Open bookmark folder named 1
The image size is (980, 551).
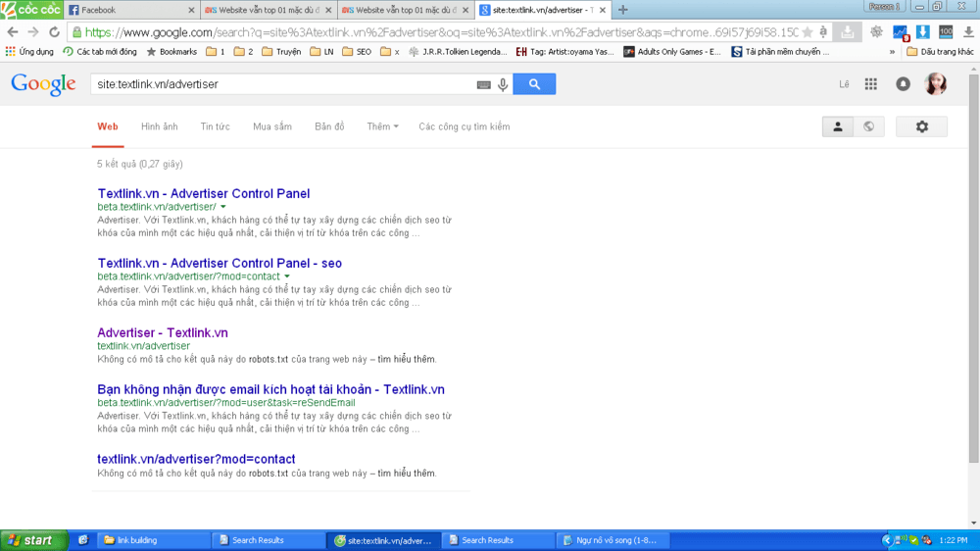click(216, 52)
